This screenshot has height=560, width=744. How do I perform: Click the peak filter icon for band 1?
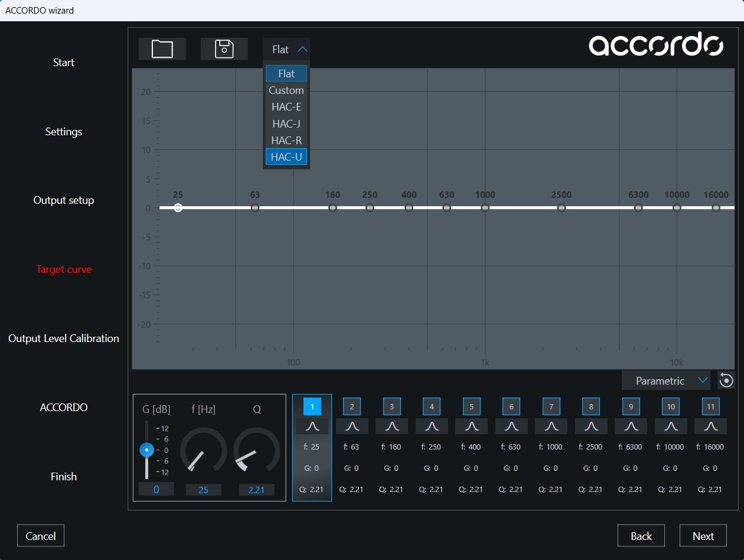point(312,426)
